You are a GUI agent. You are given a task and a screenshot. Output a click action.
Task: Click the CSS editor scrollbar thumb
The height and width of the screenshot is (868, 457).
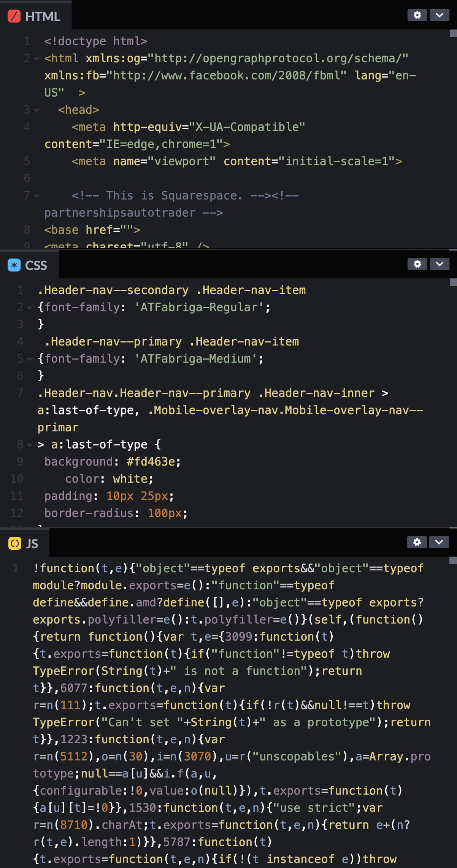(453, 282)
